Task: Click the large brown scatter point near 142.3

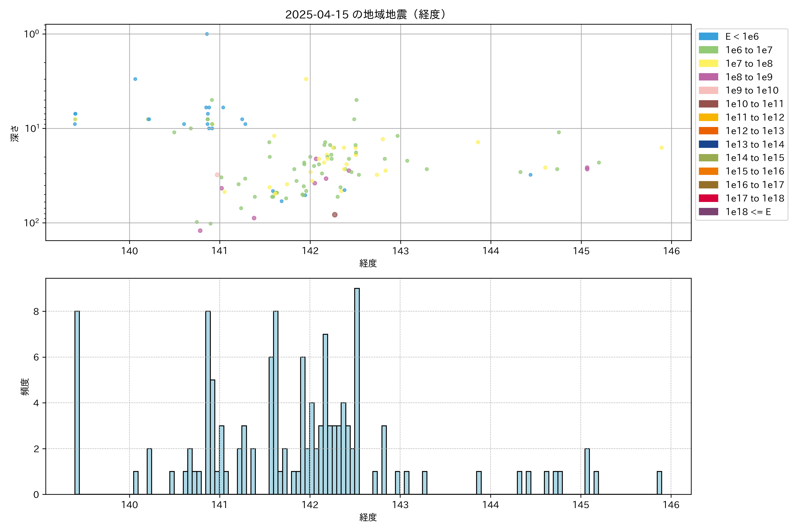Action: pos(335,215)
